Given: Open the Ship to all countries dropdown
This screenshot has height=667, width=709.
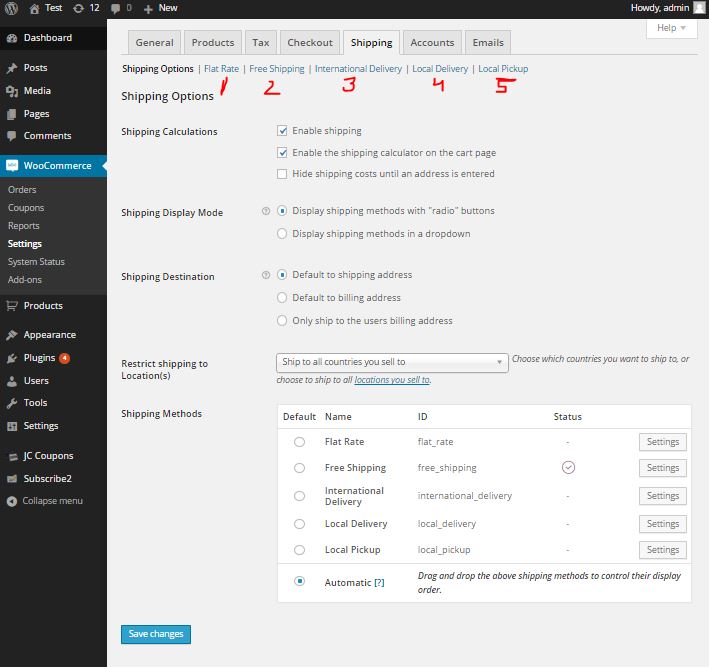Looking at the screenshot, I should 392,362.
